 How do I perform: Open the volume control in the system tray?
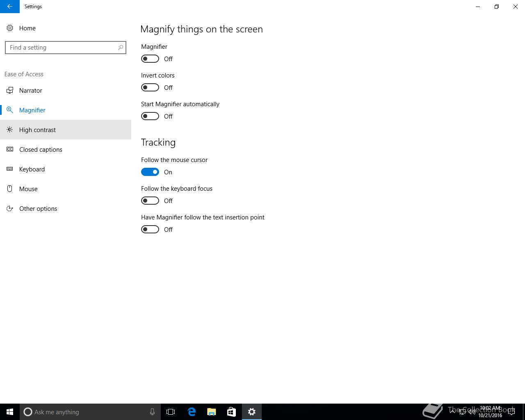coord(472,412)
